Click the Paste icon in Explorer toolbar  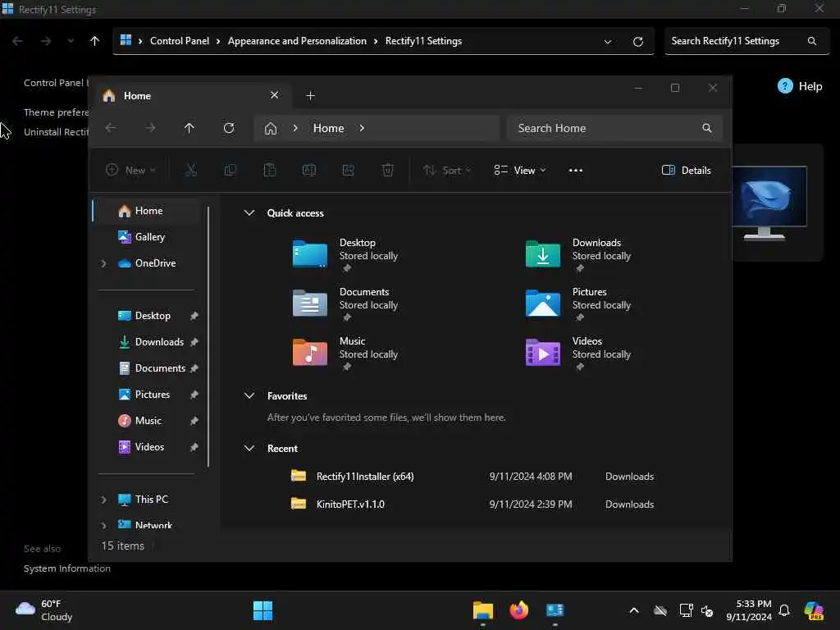tap(269, 171)
